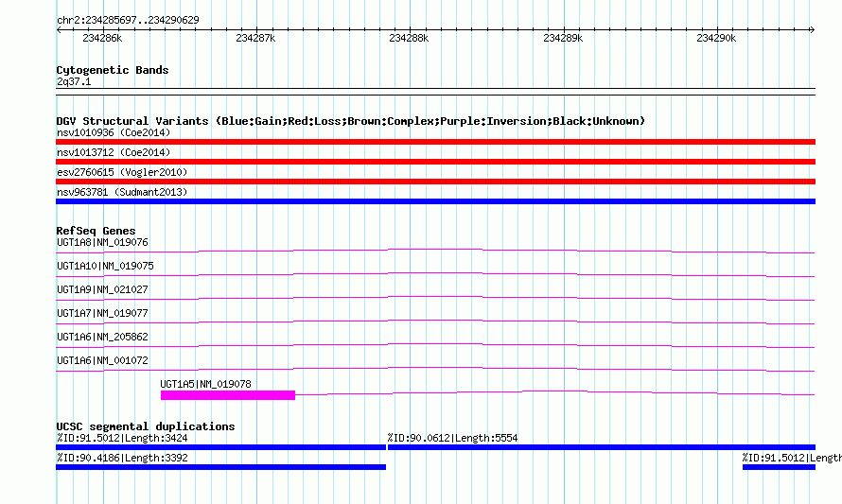This screenshot has height=504, width=842.
Task: Click the 234287k ruler tick label
Action: click(255, 38)
